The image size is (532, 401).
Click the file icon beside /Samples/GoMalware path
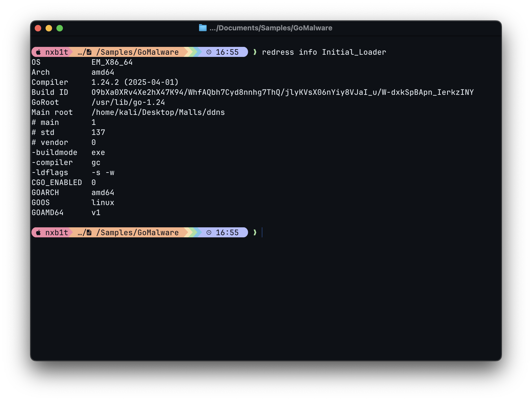(89, 52)
